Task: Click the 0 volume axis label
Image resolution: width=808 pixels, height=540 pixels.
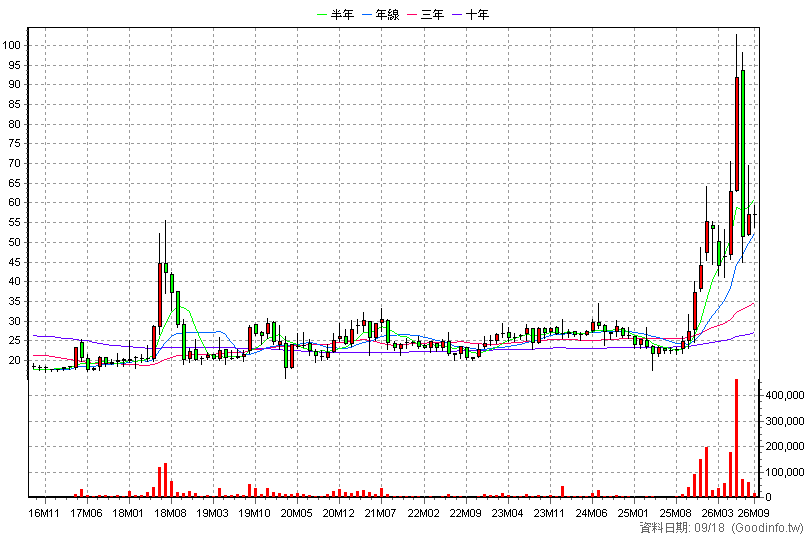Action: coord(768,497)
